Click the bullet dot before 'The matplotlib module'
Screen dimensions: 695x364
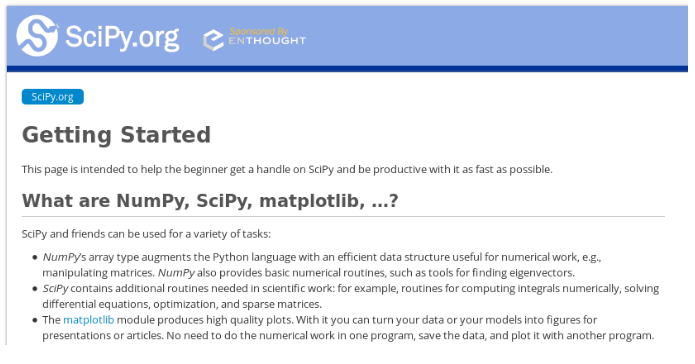pyautogui.click(x=35, y=320)
